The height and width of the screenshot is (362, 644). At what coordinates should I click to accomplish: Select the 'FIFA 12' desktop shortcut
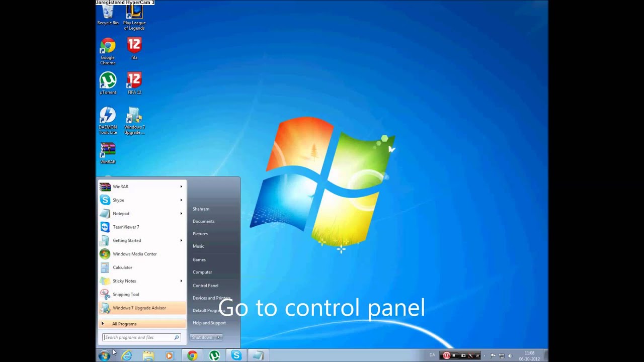[x=134, y=83]
